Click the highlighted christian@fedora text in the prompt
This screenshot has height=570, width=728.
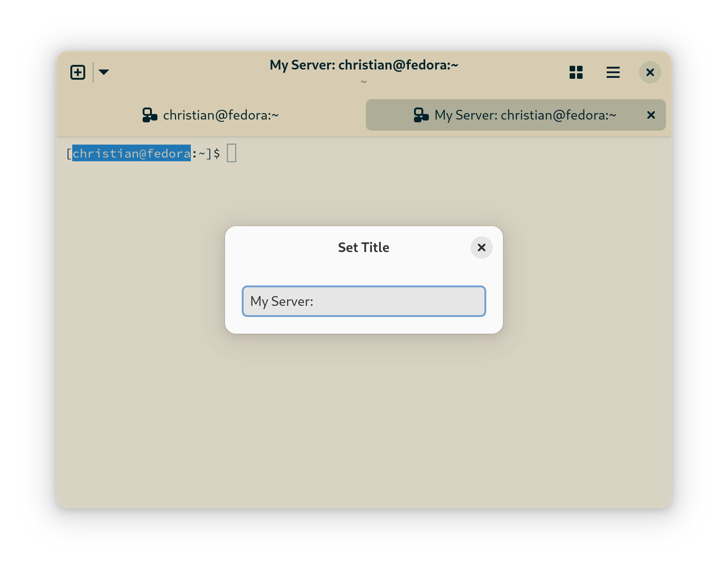point(132,153)
